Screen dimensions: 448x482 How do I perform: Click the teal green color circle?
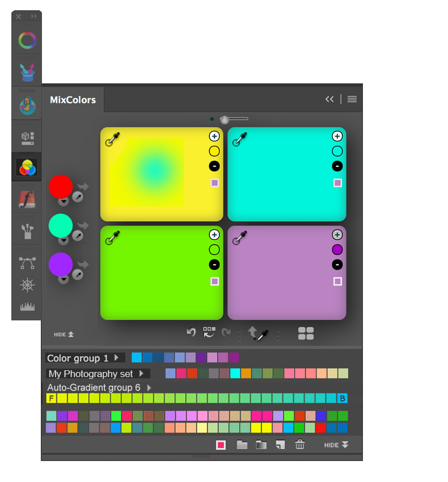coord(60,225)
